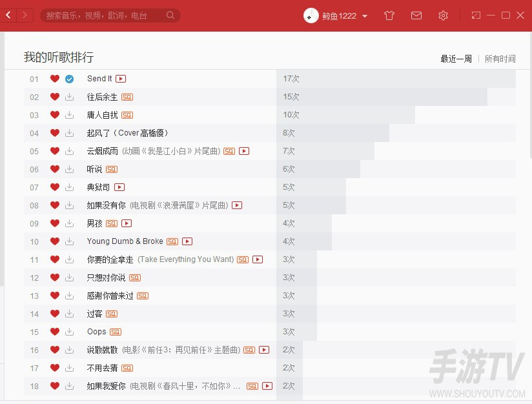Play MV for 说散就散
This screenshot has width=532, height=404.
(264, 350)
